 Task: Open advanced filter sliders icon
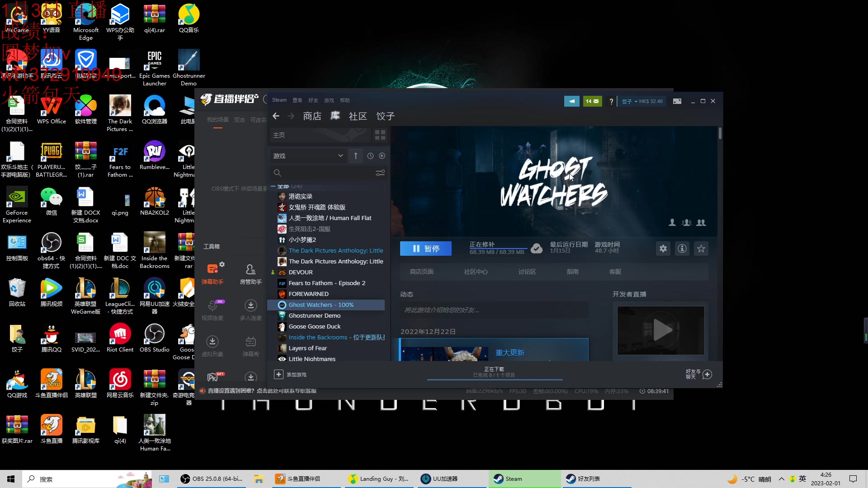coord(380,173)
